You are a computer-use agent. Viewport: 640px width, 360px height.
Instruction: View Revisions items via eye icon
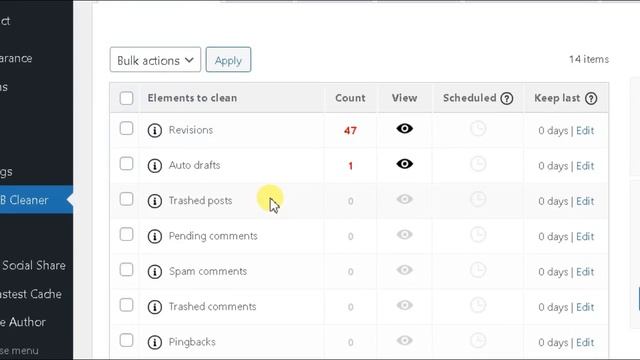[404, 129]
